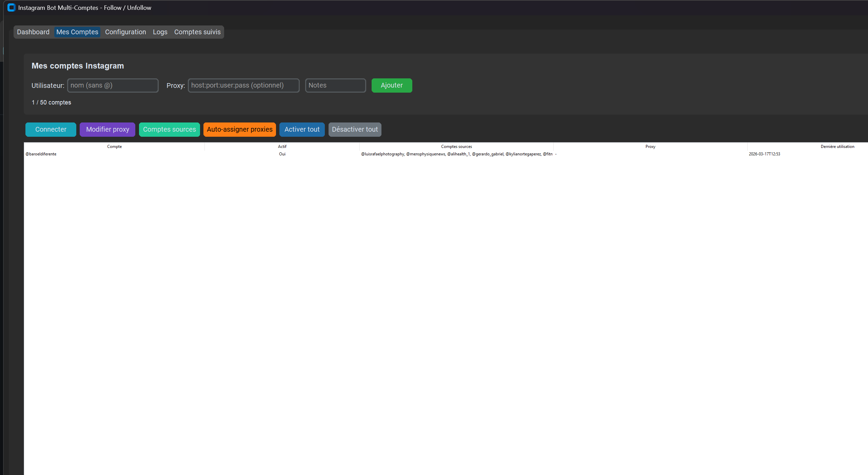Select the @baroeldiferente account row
This screenshot has height=475, width=868.
pyautogui.click(x=41, y=154)
